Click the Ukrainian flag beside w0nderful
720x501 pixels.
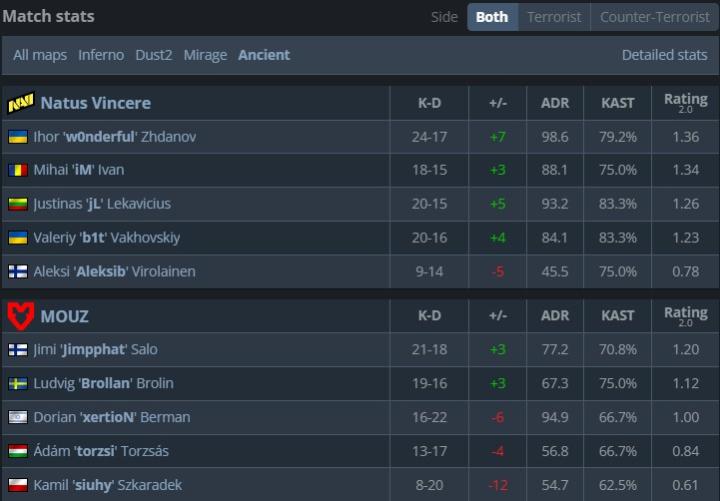[x=18, y=136]
